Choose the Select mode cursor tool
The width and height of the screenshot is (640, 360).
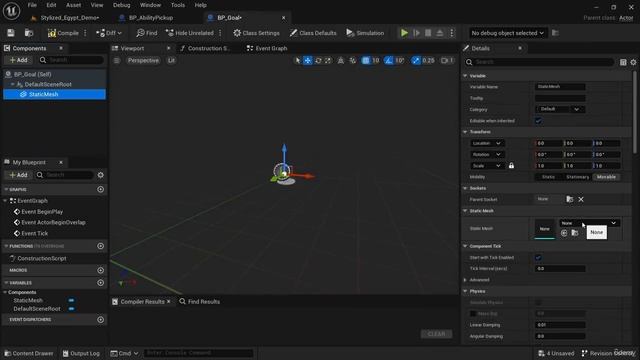tap(298, 60)
